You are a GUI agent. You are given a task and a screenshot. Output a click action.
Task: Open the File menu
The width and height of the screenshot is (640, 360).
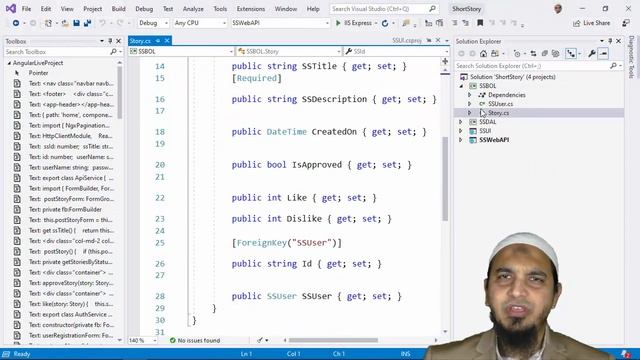coord(26,9)
